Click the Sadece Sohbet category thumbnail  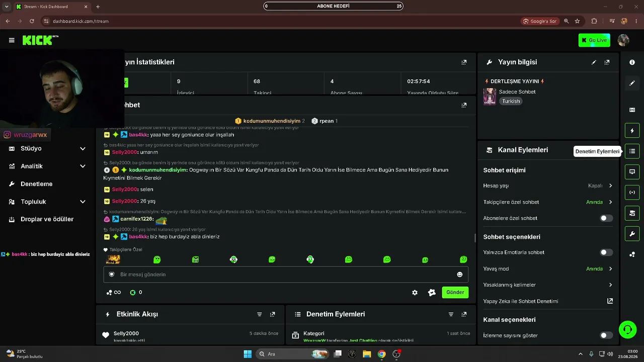point(490,97)
